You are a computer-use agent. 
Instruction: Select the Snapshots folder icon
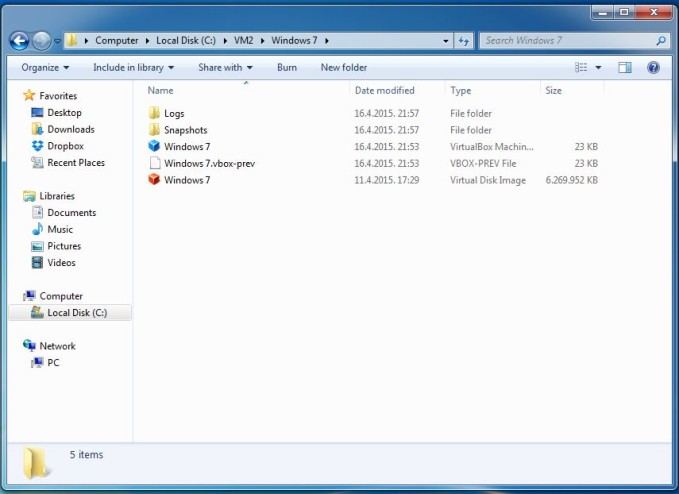click(154, 130)
